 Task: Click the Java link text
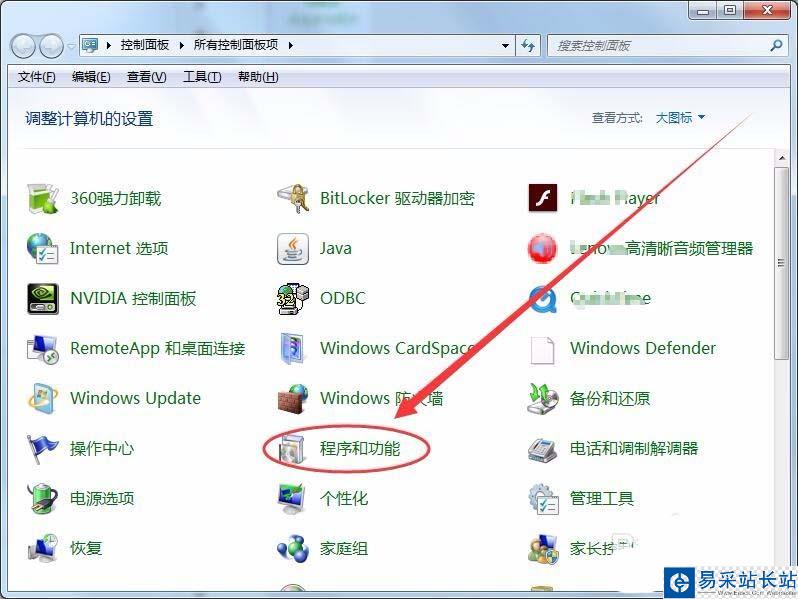[336, 248]
